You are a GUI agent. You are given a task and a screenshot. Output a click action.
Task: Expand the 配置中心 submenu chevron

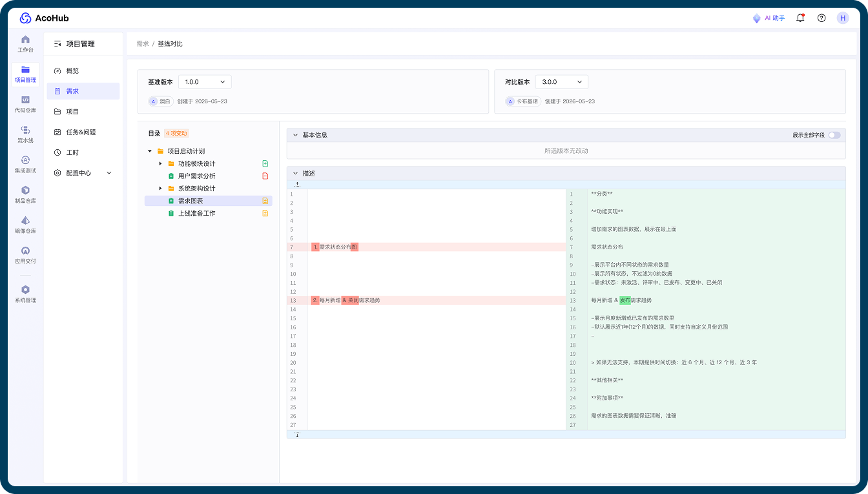108,173
